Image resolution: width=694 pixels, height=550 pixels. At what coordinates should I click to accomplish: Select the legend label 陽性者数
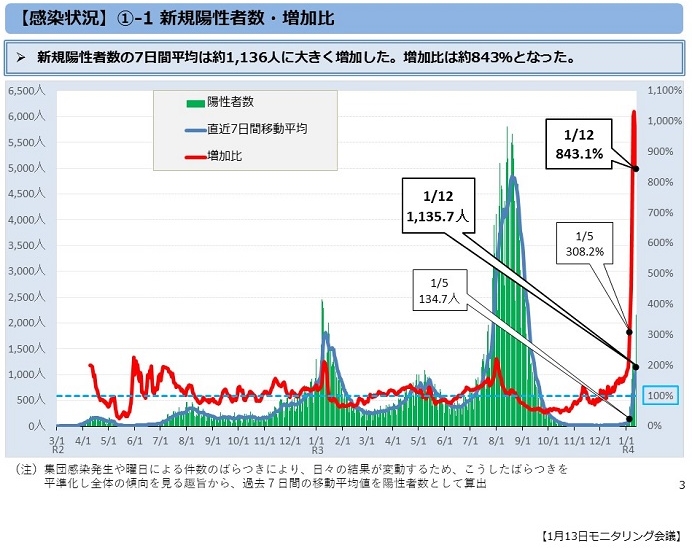[x=230, y=102]
